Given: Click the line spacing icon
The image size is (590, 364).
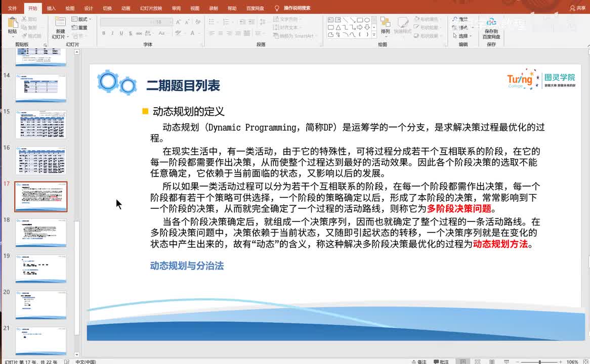Looking at the screenshot, I should (x=263, y=22).
